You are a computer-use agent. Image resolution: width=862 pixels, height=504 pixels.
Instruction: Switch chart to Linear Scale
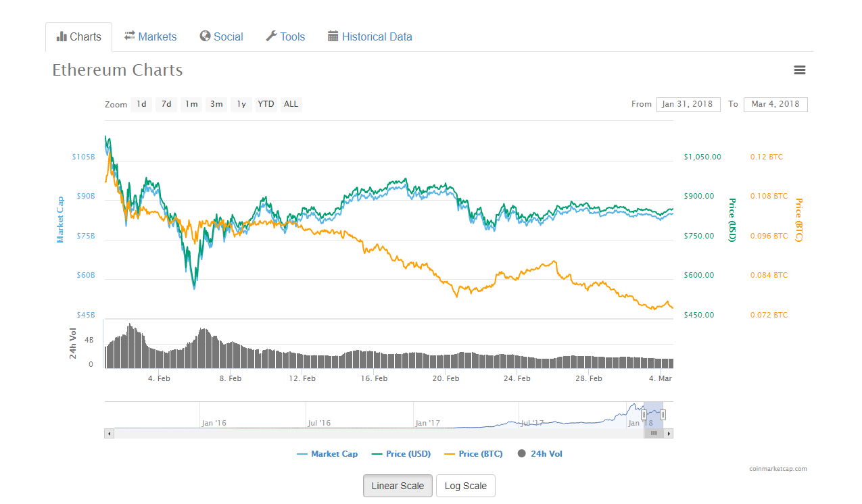(398, 486)
